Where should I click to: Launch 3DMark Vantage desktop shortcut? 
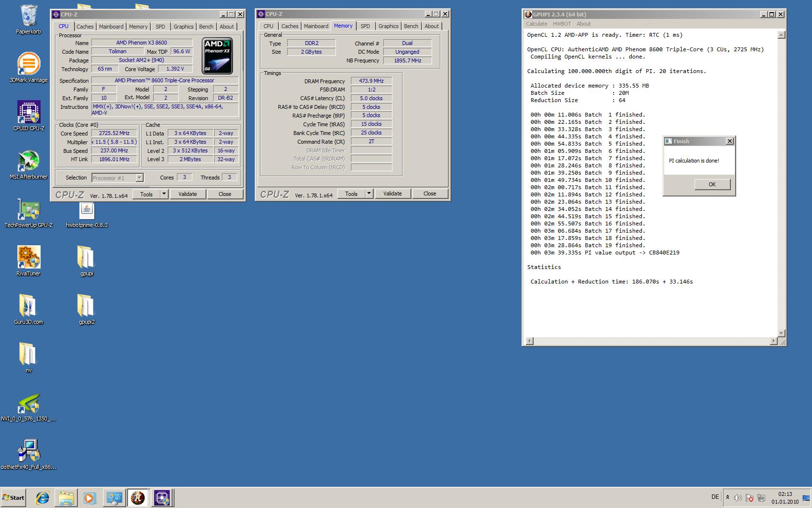pyautogui.click(x=29, y=68)
